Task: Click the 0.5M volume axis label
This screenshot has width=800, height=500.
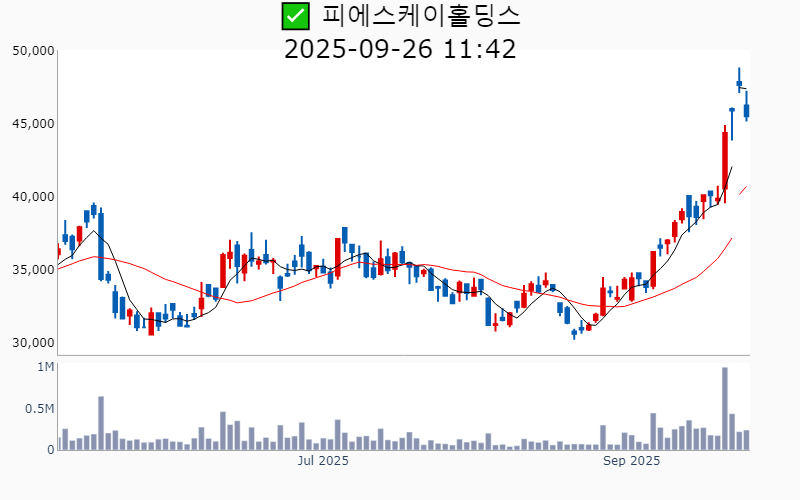Action: coord(40,409)
